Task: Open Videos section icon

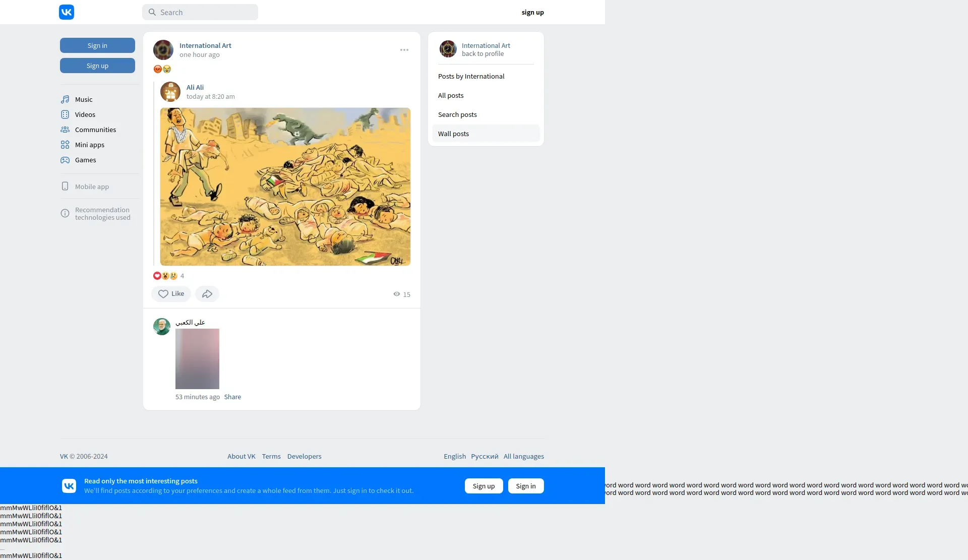Action: (65, 114)
